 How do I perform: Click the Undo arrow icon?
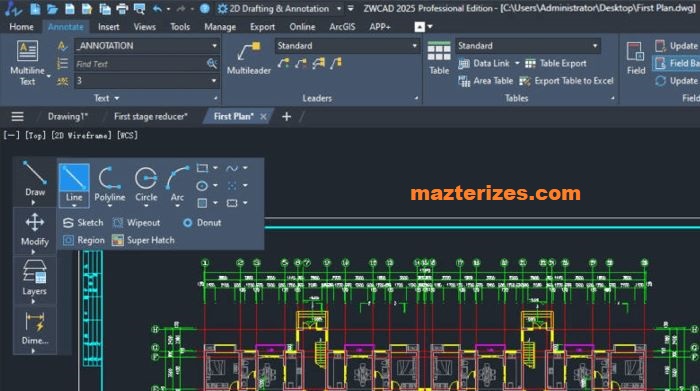pyautogui.click(x=157, y=8)
